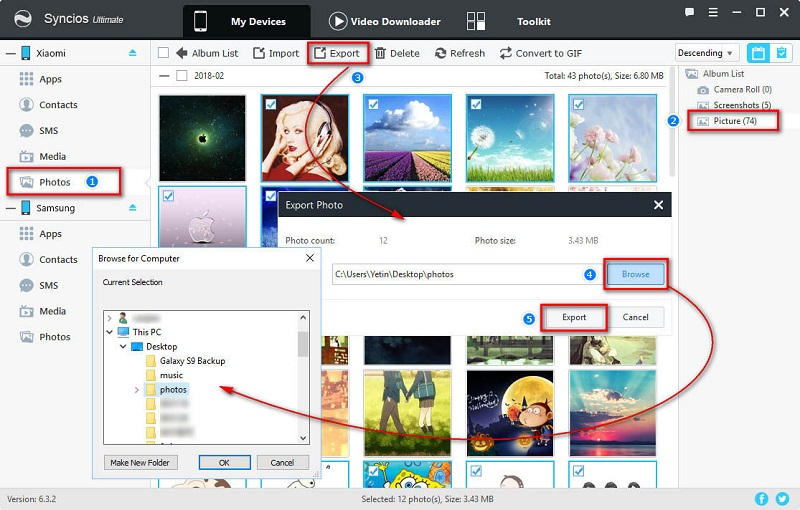Click Delete in the toolbar
The image size is (800, 510).
click(397, 53)
